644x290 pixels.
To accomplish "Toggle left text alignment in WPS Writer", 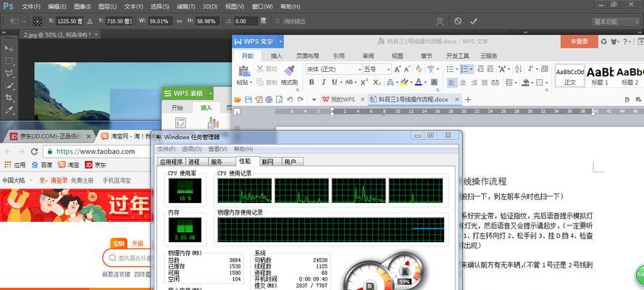I will point(452,82).
